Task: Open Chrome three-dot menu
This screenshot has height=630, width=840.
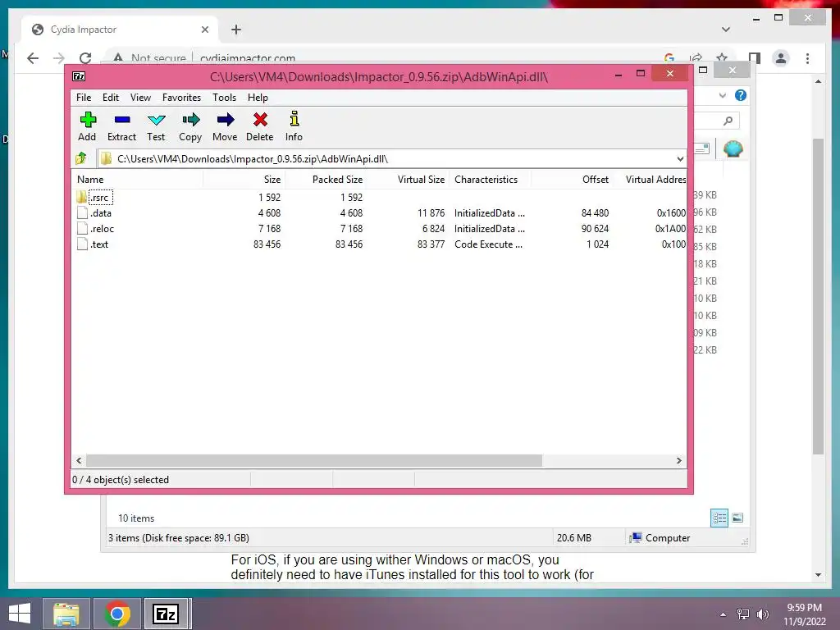Action: [x=807, y=58]
